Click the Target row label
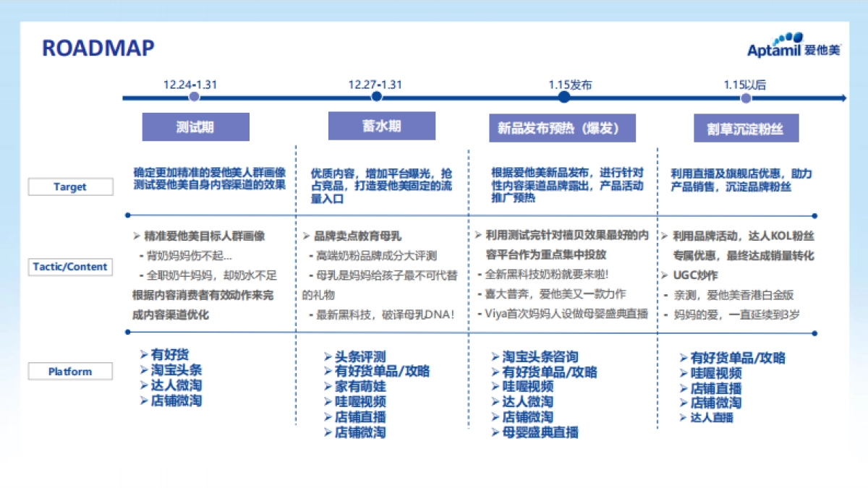 (x=70, y=187)
